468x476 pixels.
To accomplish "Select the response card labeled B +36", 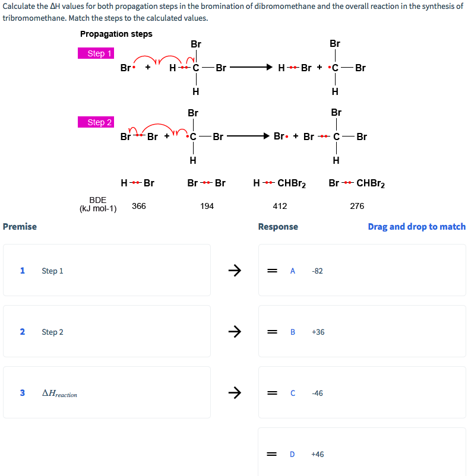I will [x=362, y=332].
